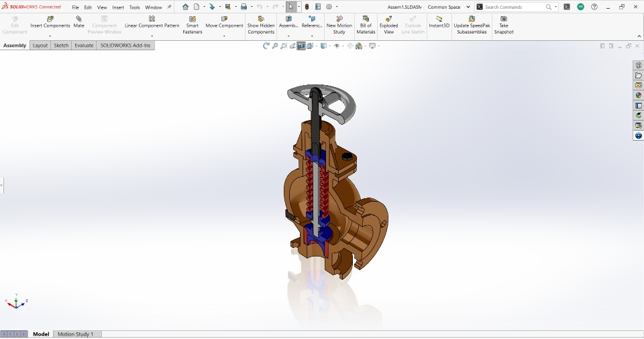Image resolution: width=644 pixels, height=339 pixels.
Task: Toggle the Section View button
Action: coord(301,46)
